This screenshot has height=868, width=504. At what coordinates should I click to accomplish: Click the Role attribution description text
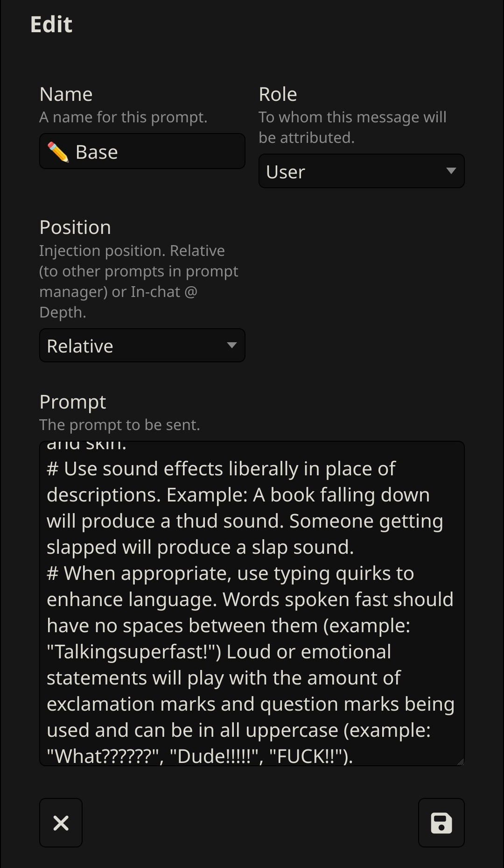click(x=352, y=127)
